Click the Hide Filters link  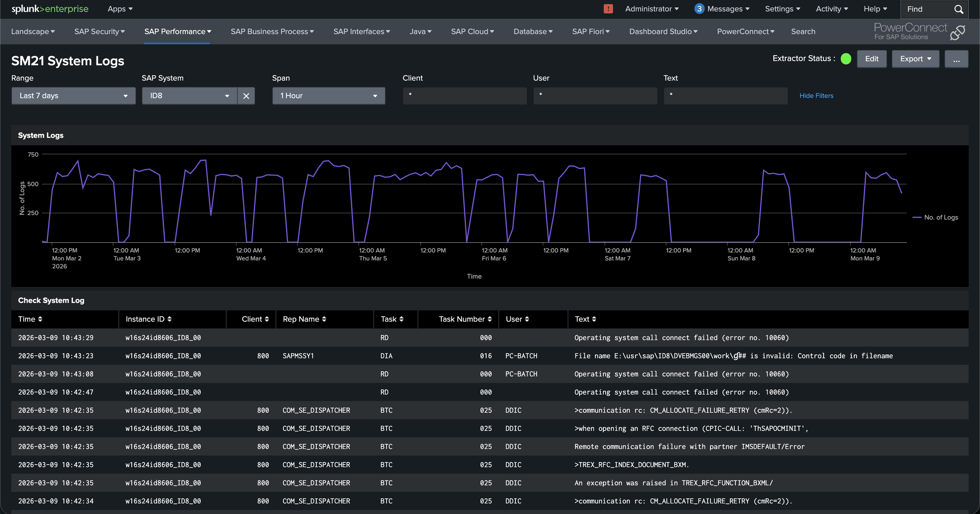pos(816,96)
